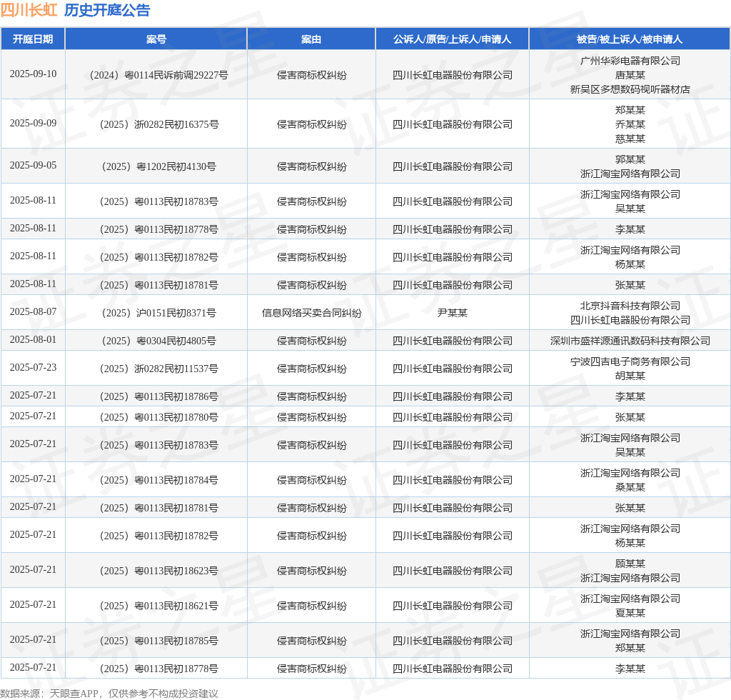Image resolution: width=731 pixels, height=700 pixels.
Task: Select the date cell 2025-09-09
Action: [x=33, y=123]
